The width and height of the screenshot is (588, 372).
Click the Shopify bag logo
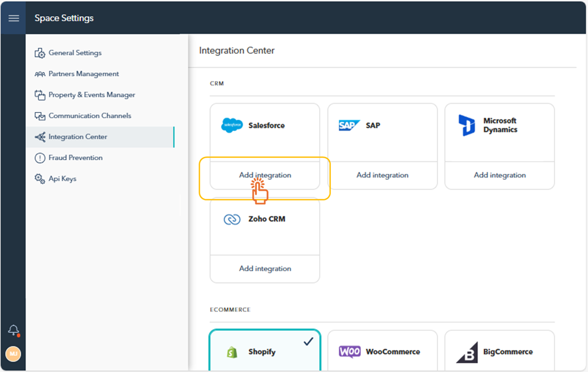(x=232, y=352)
